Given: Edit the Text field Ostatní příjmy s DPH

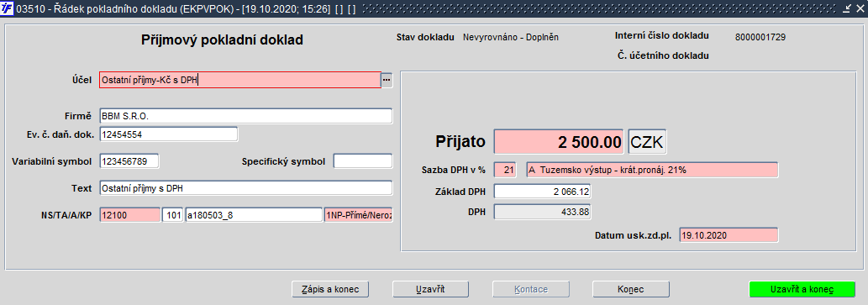Looking at the screenshot, I should pos(246,188).
